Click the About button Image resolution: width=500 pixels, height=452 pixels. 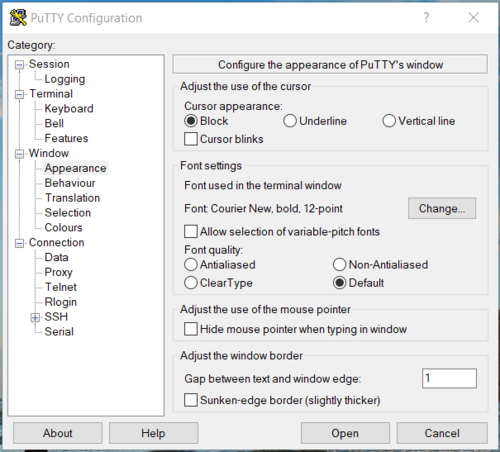pyautogui.click(x=58, y=433)
